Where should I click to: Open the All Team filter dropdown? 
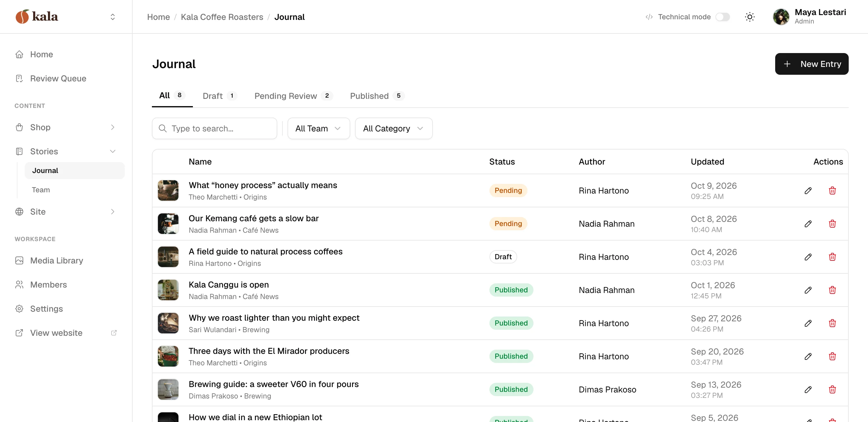pos(319,128)
